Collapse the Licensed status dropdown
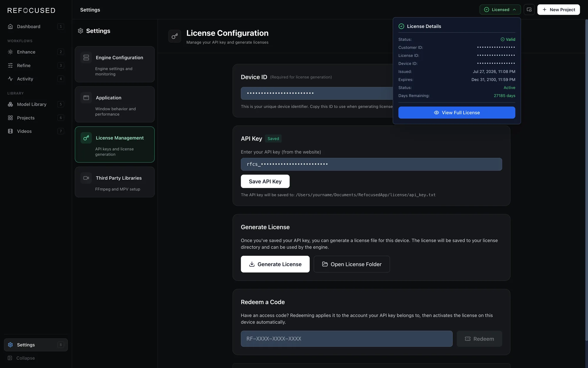 (500, 10)
